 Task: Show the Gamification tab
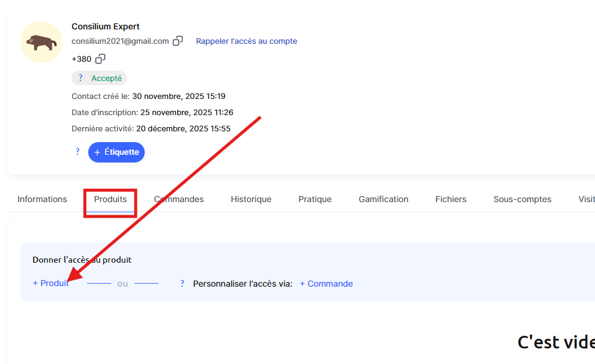[x=383, y=199]
